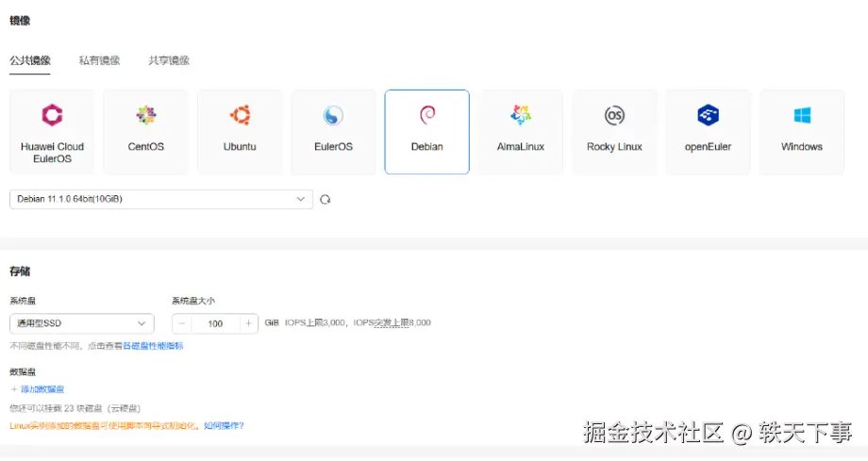Screen dimensions: 868x461
Task: Pick the openEuler image card
Action: (x=708, y=132)
